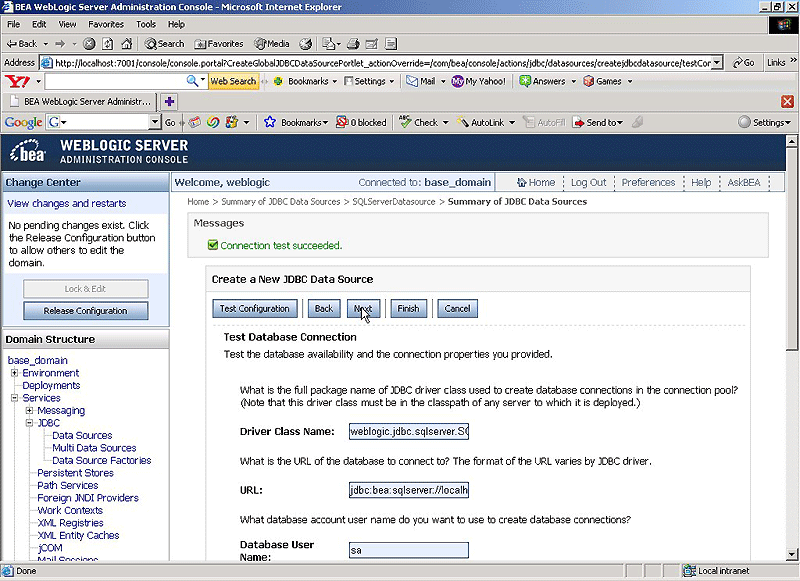Click the Next button in wizard
This screenshot has height=581, width=800.
pos(363,309)
